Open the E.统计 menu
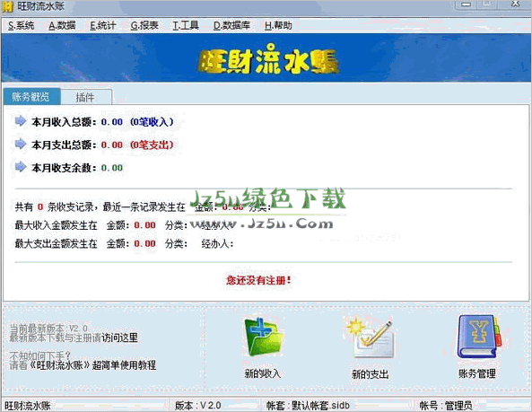 (103, 25)
